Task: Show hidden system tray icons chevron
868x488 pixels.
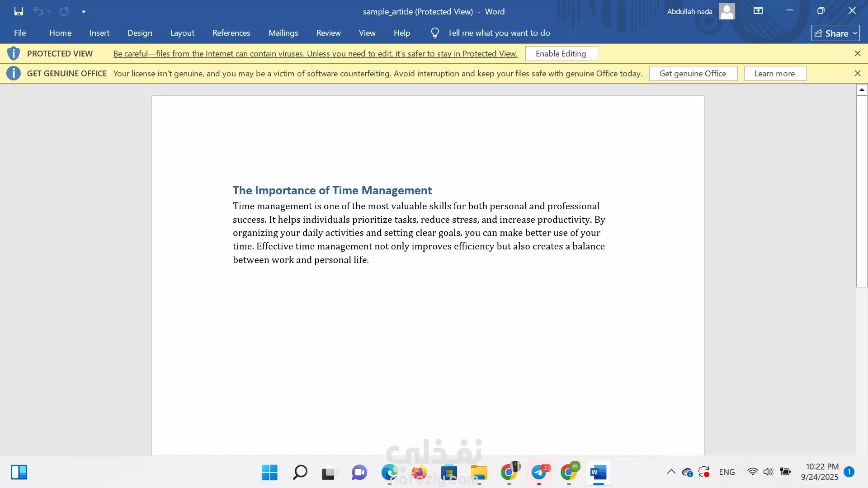Action: tap(671, 472)
